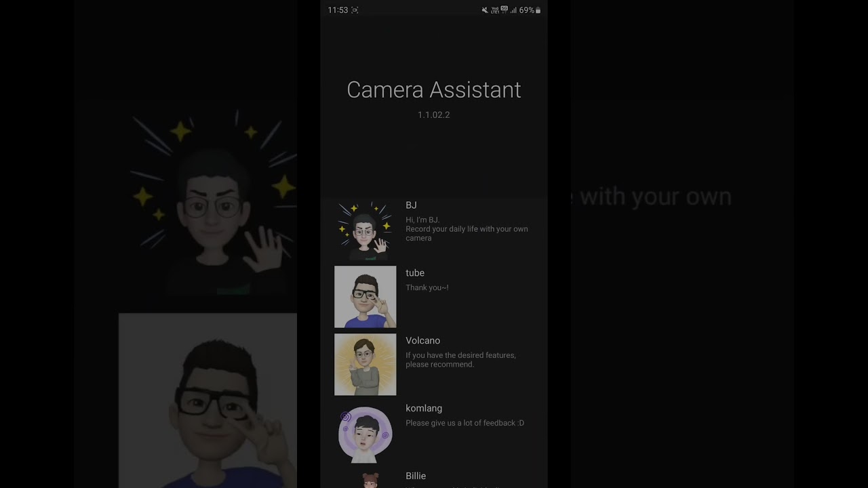Tap komlang's purple swirl avatar
This screenshot has width=868, height=488.
[365, 434]
